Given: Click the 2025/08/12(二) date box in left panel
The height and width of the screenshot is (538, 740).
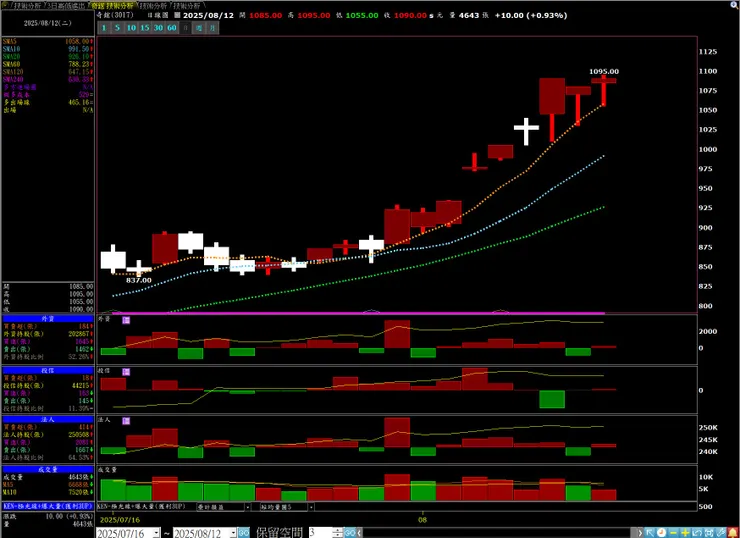Looking at the screenshot, I should pyautogui.click(x=48, y=23).
